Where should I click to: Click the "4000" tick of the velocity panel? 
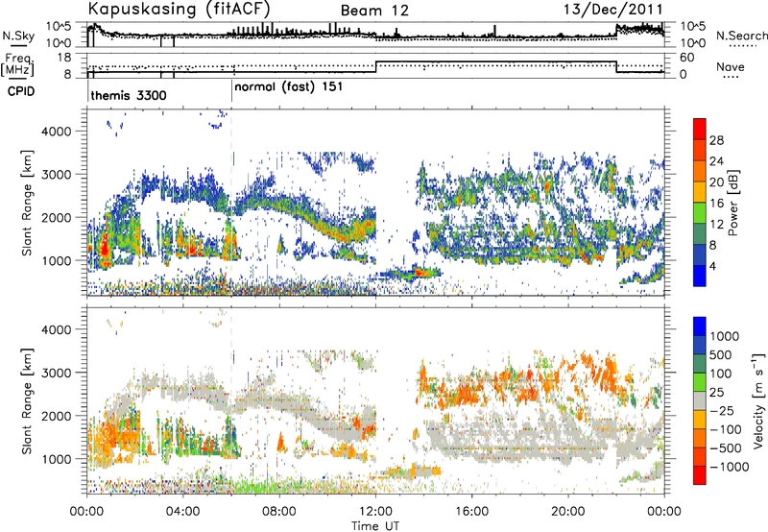click(x=56, y=329)
